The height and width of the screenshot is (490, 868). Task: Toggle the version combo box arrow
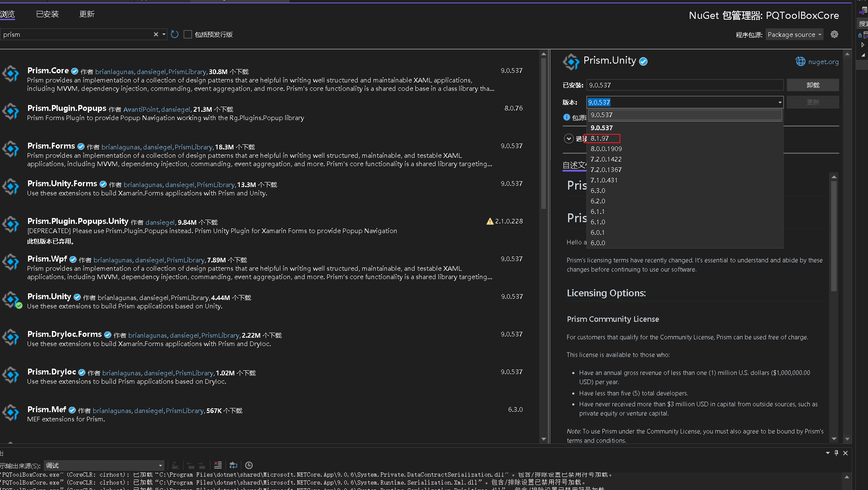click(779, 102)
